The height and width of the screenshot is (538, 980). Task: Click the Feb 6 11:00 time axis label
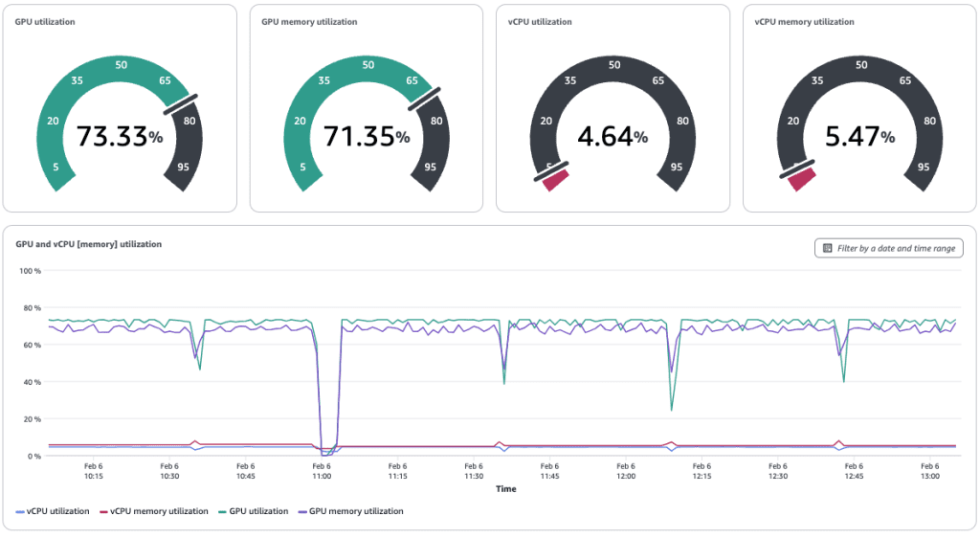[x=322, y=470]
